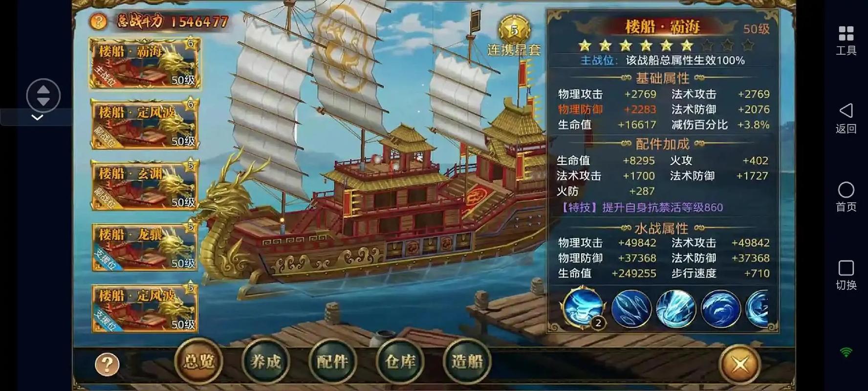Click the bottom-left question mark help icon
868x391 pixels.
click(107, 365)
